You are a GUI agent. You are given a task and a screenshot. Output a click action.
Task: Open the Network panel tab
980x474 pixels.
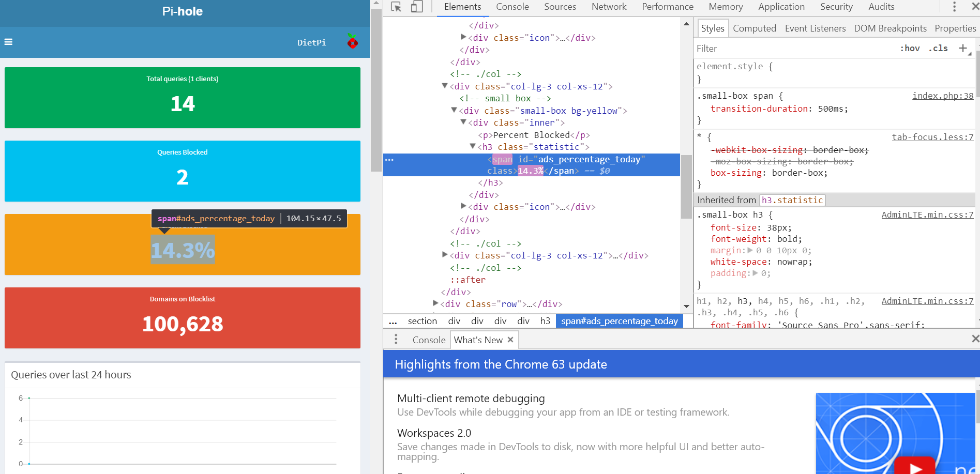(x=609, y=7)
